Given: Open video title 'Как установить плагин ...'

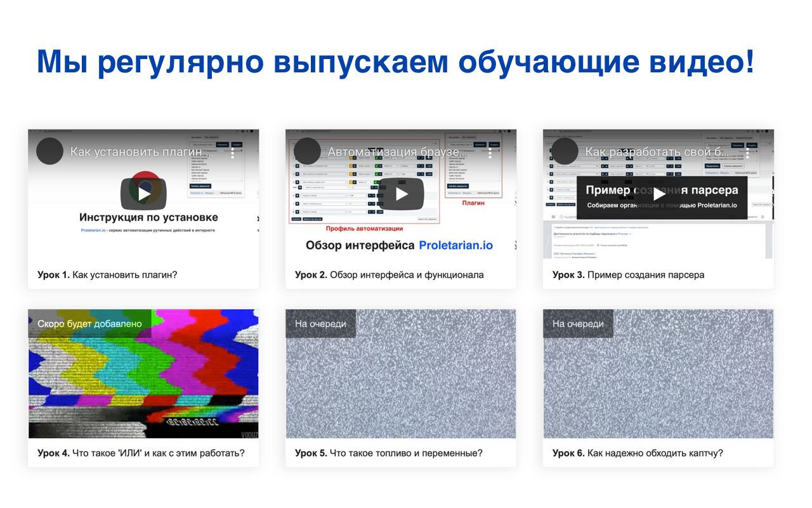Looking at the screenshot, I should pos(141,152).
